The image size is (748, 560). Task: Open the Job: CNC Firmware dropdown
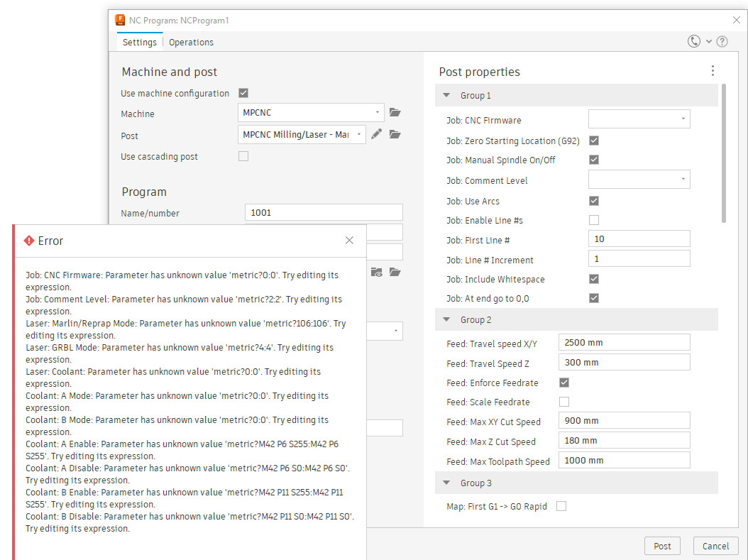(x=639, y=119)
